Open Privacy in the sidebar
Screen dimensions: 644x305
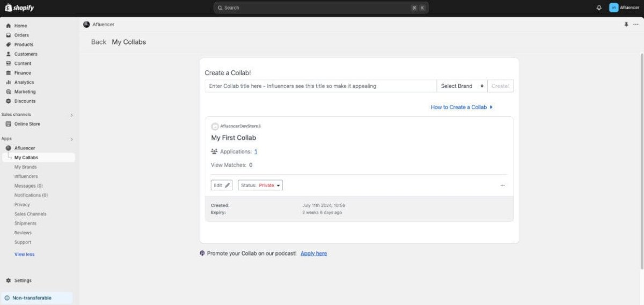point(22,204)
